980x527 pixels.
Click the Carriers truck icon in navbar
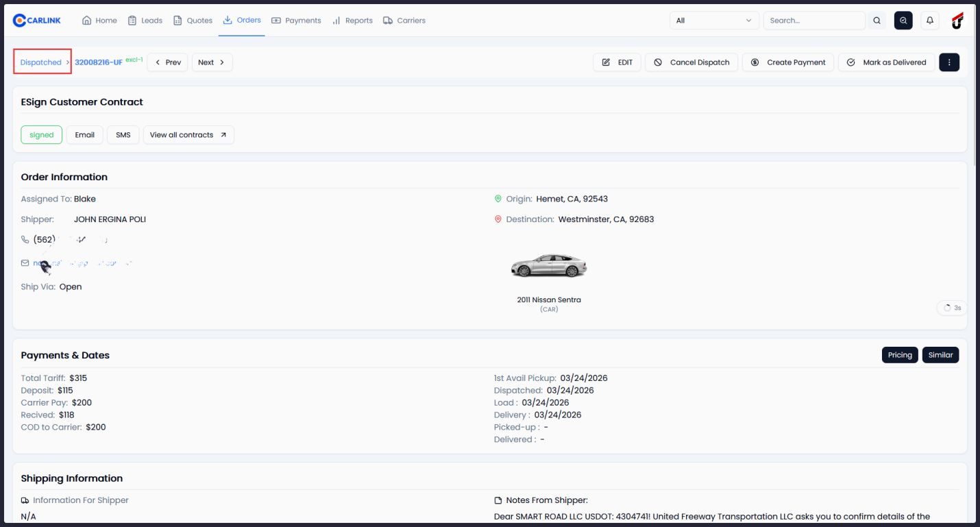(x=387, y=20)
